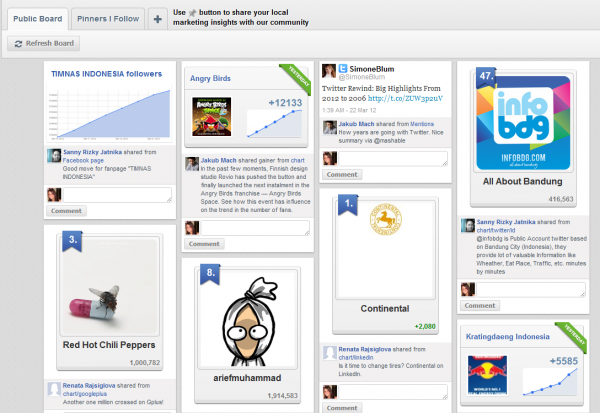Open Renata Rajsiglova avatar on Chili Peppers card
Screen dimensions: 600x413
tap(54, 389)
